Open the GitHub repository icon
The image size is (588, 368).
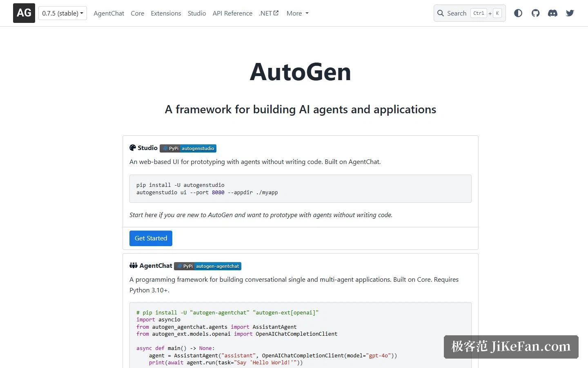point(535,13)
